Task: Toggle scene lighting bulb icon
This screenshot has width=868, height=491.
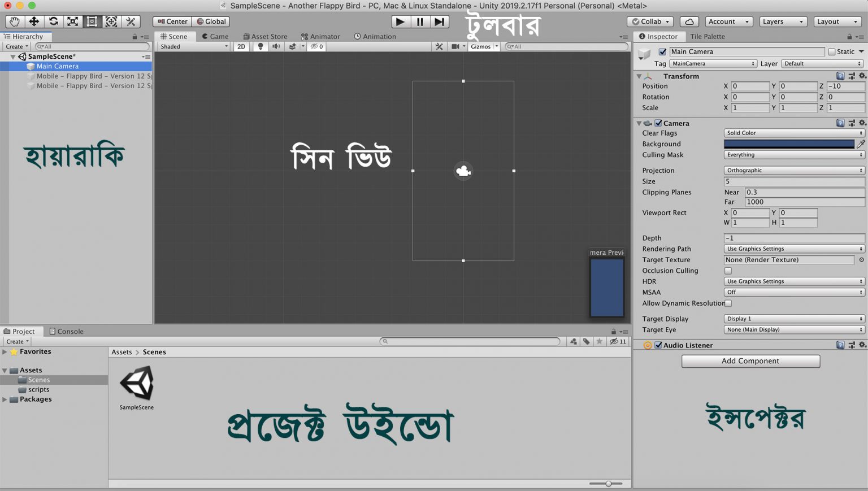Action: pyautogui.click(x=261, y=46)
